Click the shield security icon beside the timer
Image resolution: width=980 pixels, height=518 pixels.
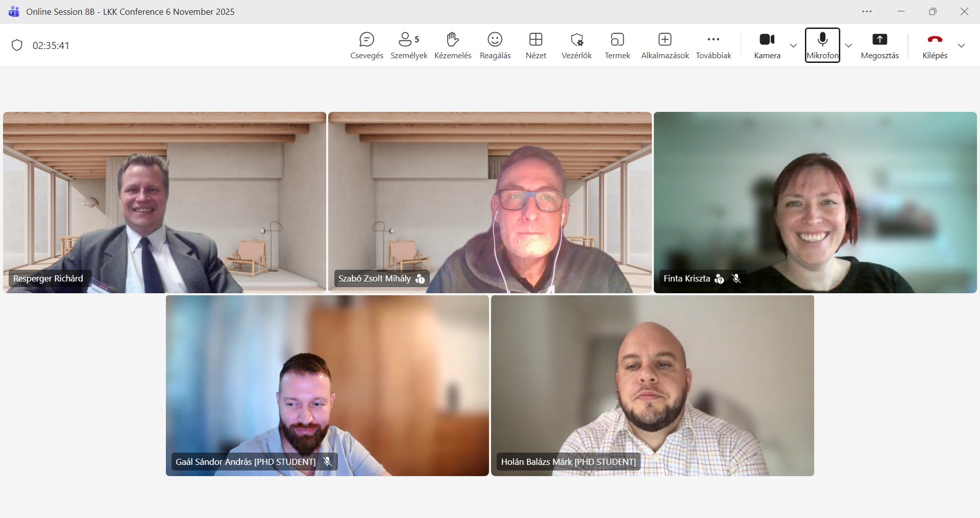(x=17, y=45)
